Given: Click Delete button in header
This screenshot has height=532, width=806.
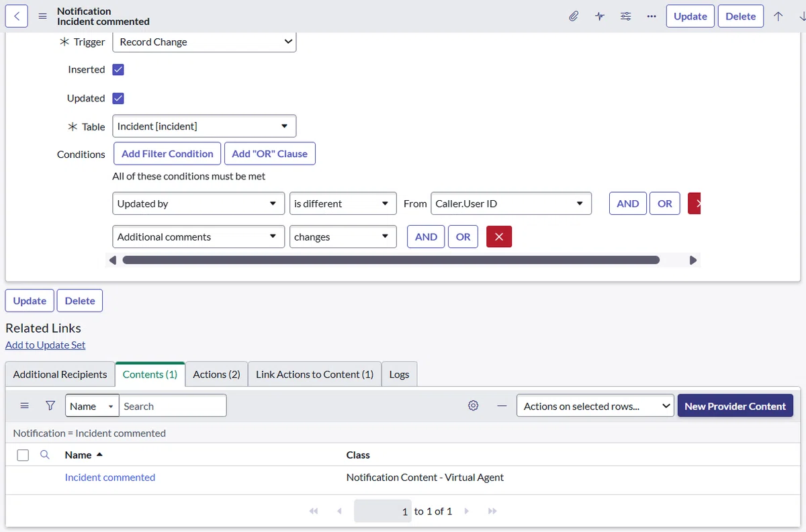Looking at the screenshot, I should tap(740, 16).
